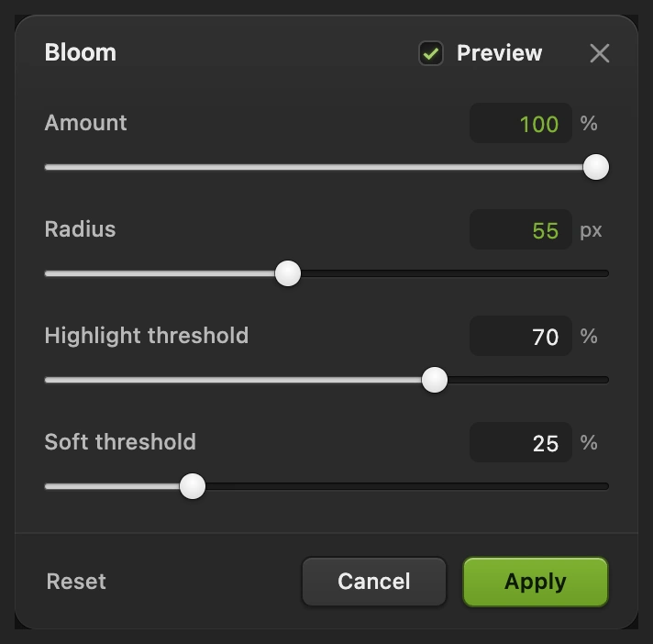The image size is (653, 644).
Task: Click the Radius slider handle
Action: (288, 273)
